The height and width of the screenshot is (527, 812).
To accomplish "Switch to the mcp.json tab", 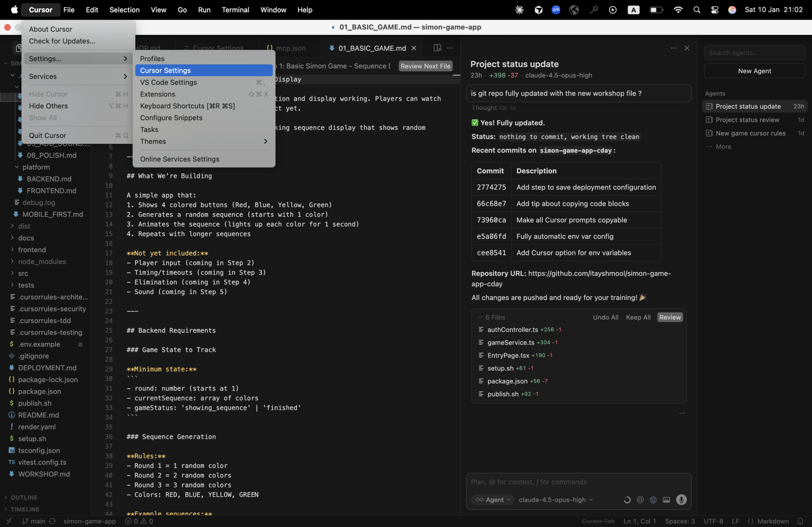I will coord(291,48).
